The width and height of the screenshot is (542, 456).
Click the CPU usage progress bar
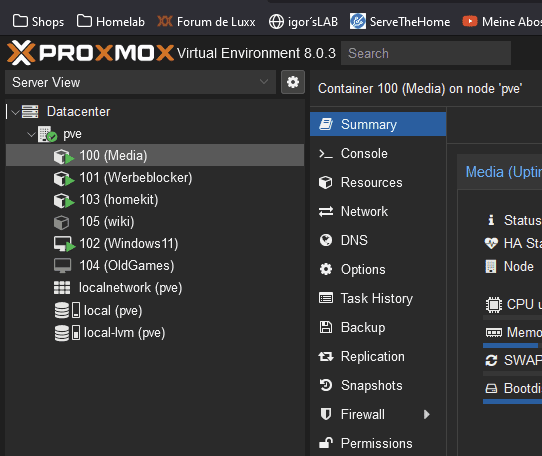512,317
